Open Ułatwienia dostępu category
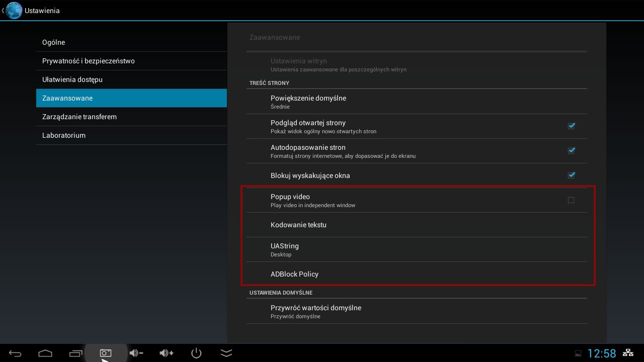Image resolution: width=644 pixels, height=362 pixels. (x=131, y=79)
